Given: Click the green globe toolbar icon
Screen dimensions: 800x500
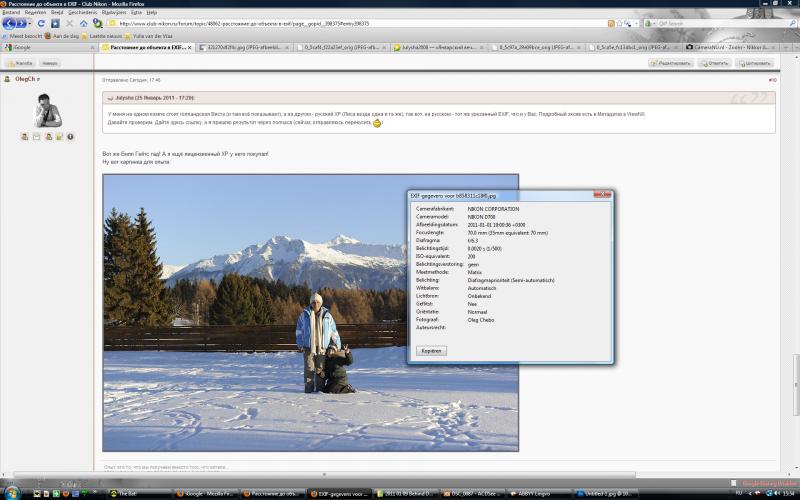Looking at the screenshot, I should coord(97,23).
